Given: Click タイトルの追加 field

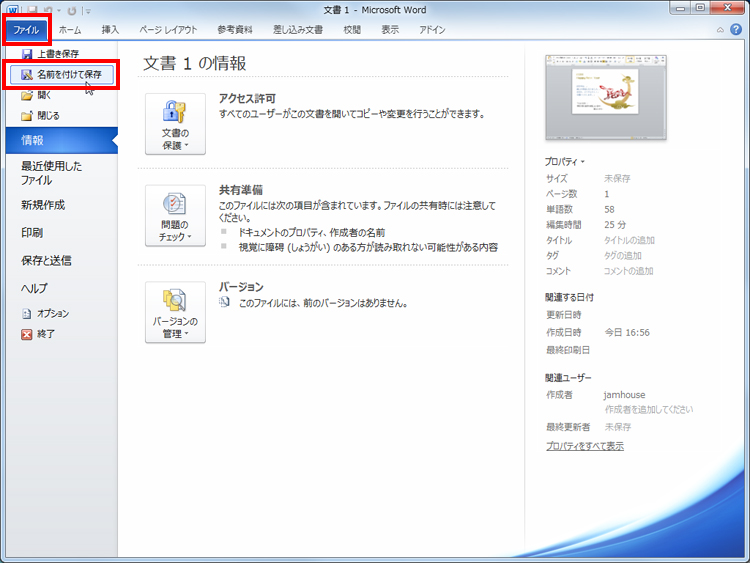Looking at the screenshot, I should click(629, 240).
